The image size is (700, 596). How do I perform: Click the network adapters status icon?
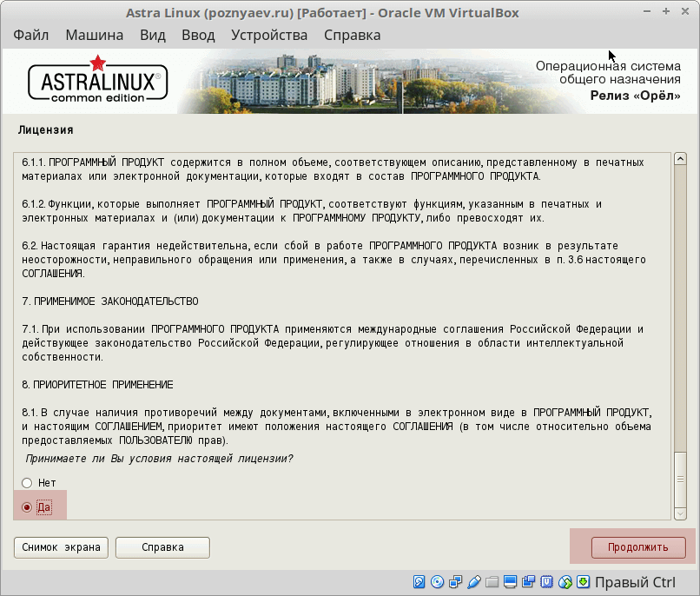click(x=456, y=582)
